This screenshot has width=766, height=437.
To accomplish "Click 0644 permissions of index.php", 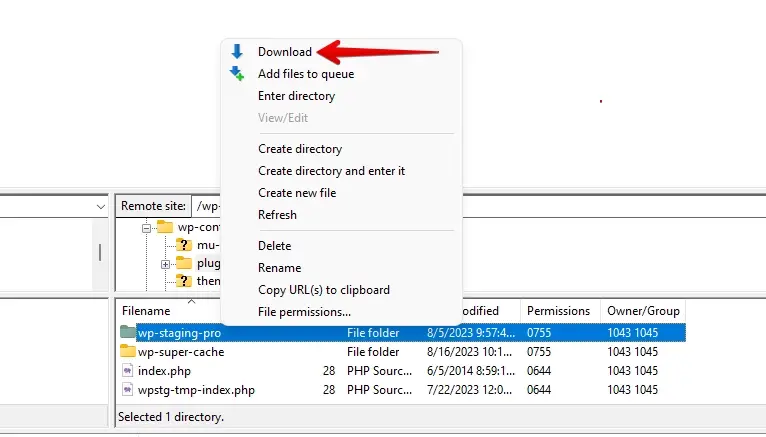I will coord(539,371).
